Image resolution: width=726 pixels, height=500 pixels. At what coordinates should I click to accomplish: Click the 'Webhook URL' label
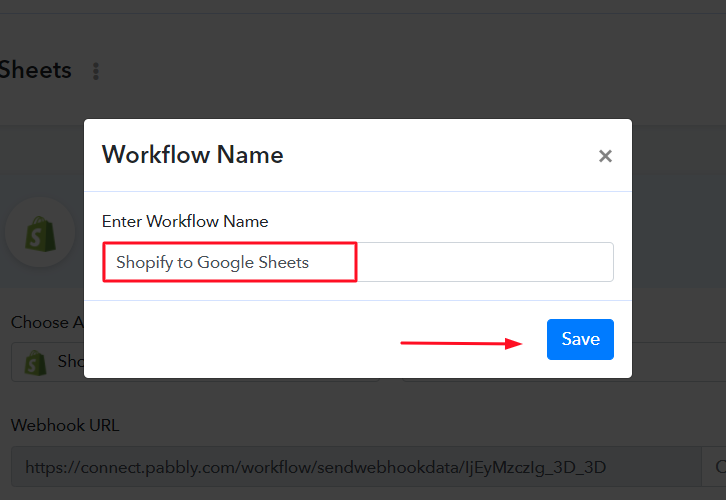65,425
